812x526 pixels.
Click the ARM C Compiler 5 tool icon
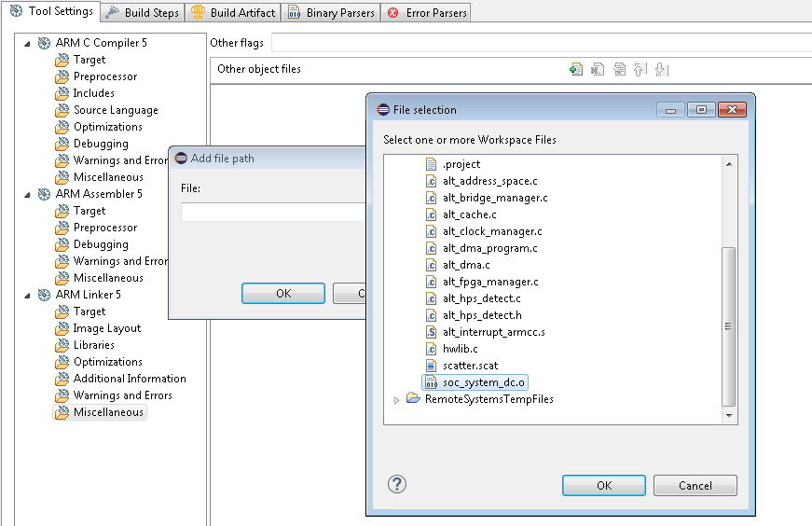click(x=45, y=43)
